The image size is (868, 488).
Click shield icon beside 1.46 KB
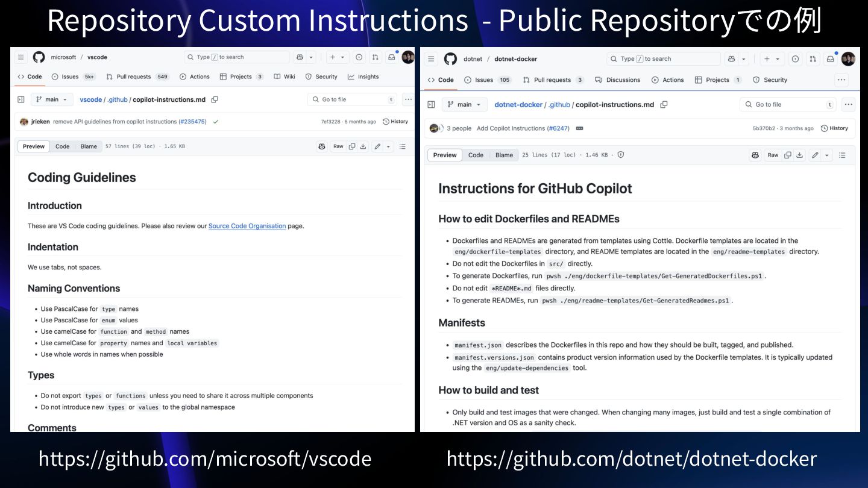click(621, 155)
